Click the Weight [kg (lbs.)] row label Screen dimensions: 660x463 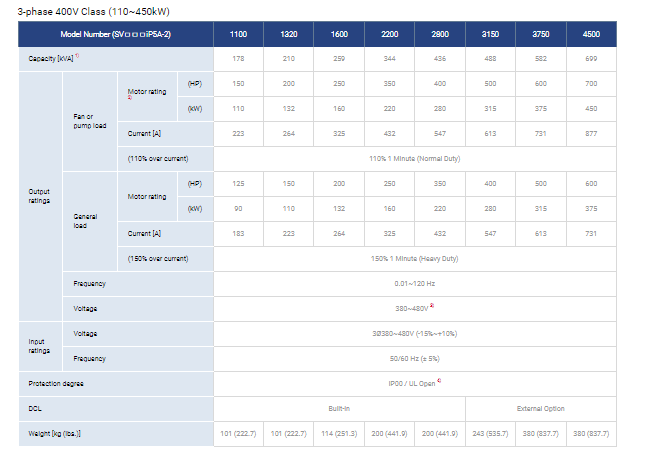(x=55, y=432)
